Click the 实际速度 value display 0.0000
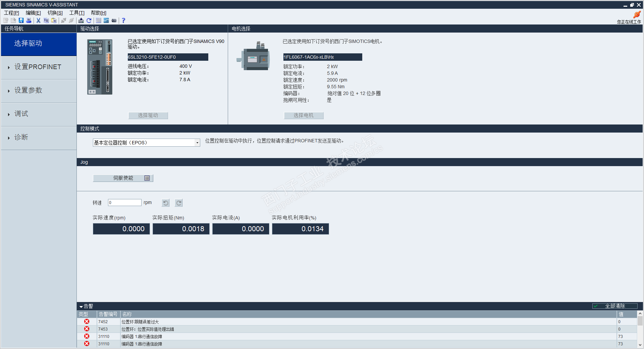Viewport: 644px width, 349px height. [x=121, y=229]
